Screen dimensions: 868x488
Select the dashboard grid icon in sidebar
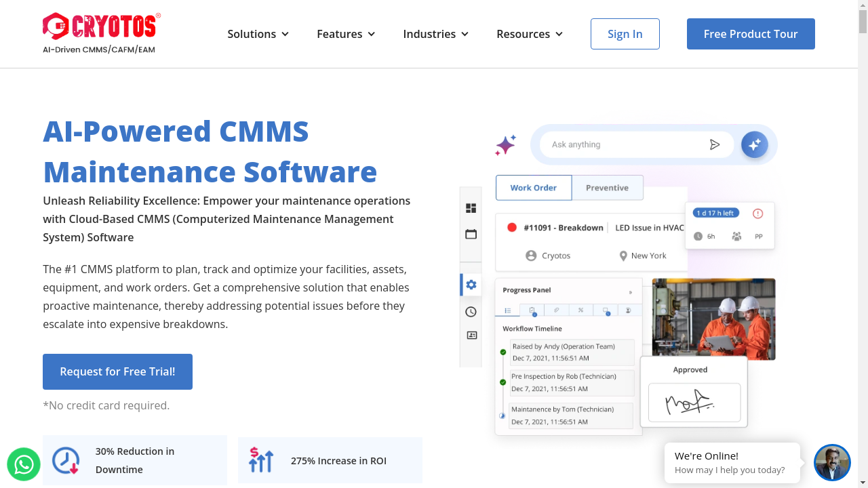click(471, 208)
